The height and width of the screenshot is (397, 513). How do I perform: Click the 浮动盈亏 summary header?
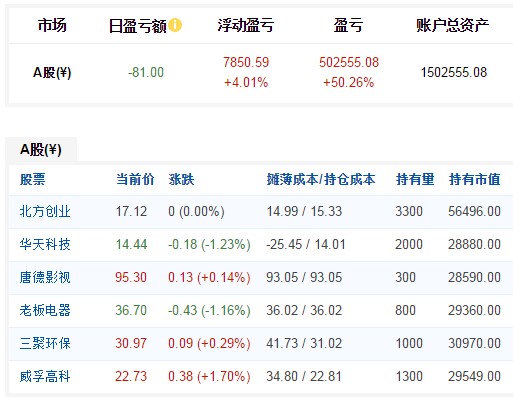(246, 25)
